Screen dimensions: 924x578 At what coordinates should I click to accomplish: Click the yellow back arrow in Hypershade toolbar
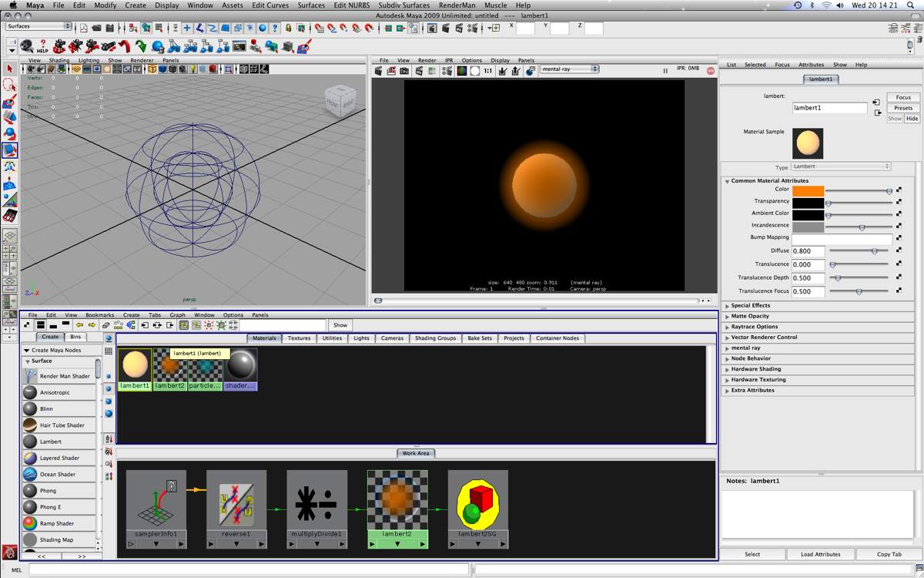point(79,325)
